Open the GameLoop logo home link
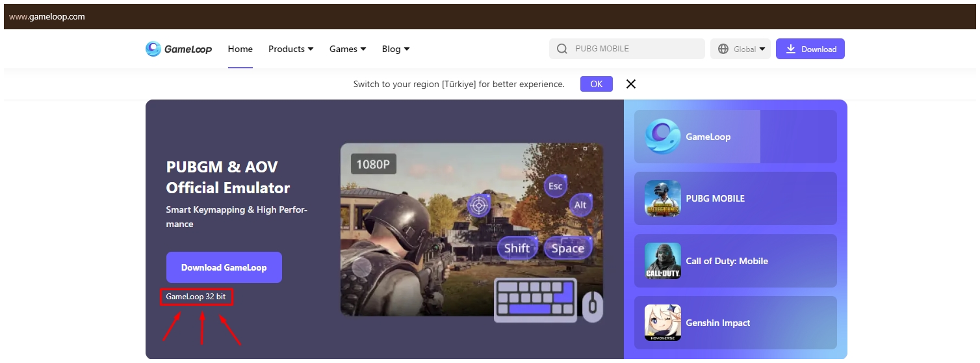 (179, 49)
